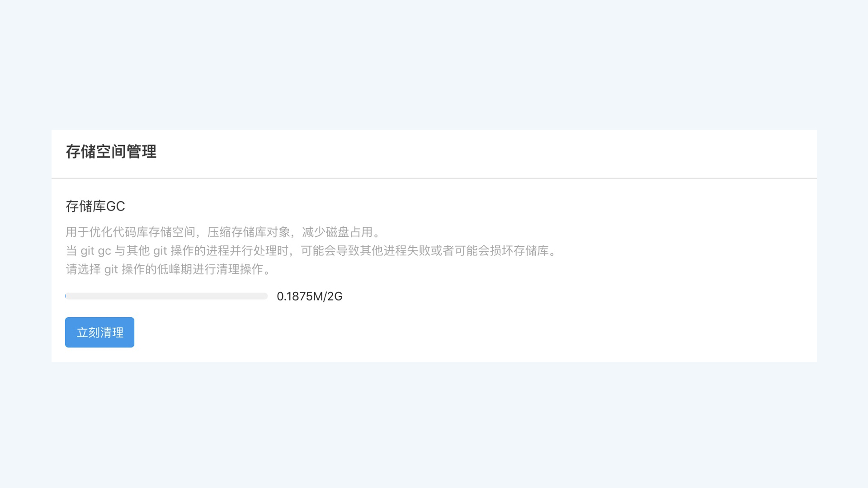Viewport: 868px width, 488px height.
Task: Click the blue filled start of the progress bar
Action: click(66, 296)
